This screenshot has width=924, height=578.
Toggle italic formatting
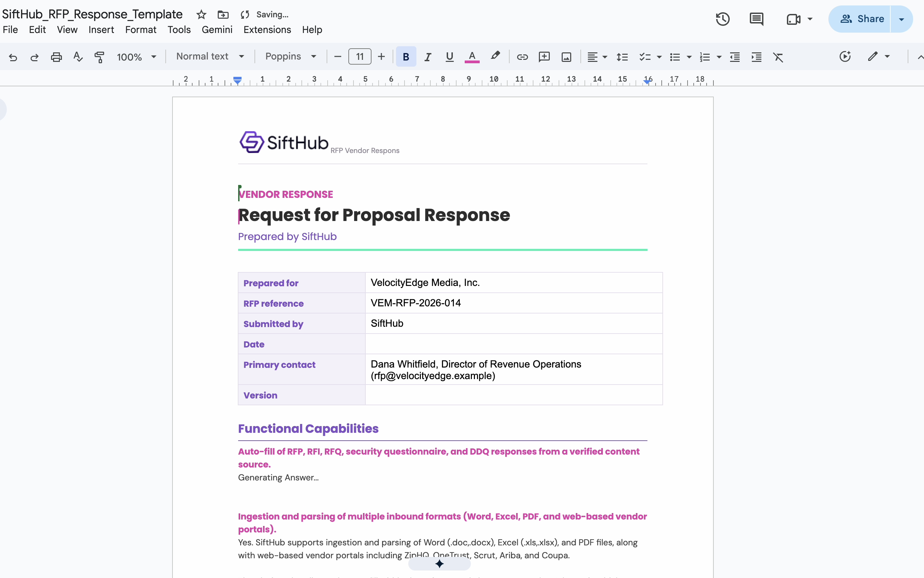click(x=428, y=57)
